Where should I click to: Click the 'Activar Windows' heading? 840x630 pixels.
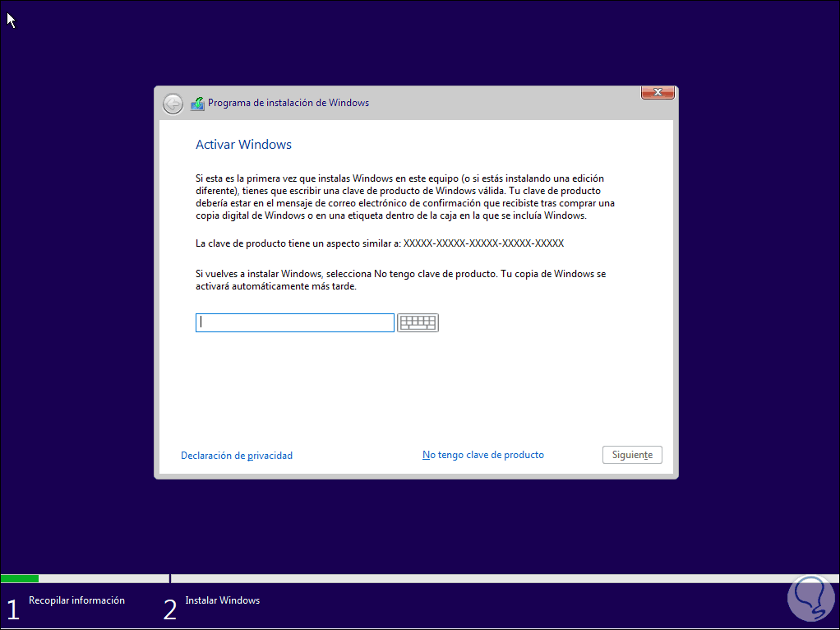[244, 144]
